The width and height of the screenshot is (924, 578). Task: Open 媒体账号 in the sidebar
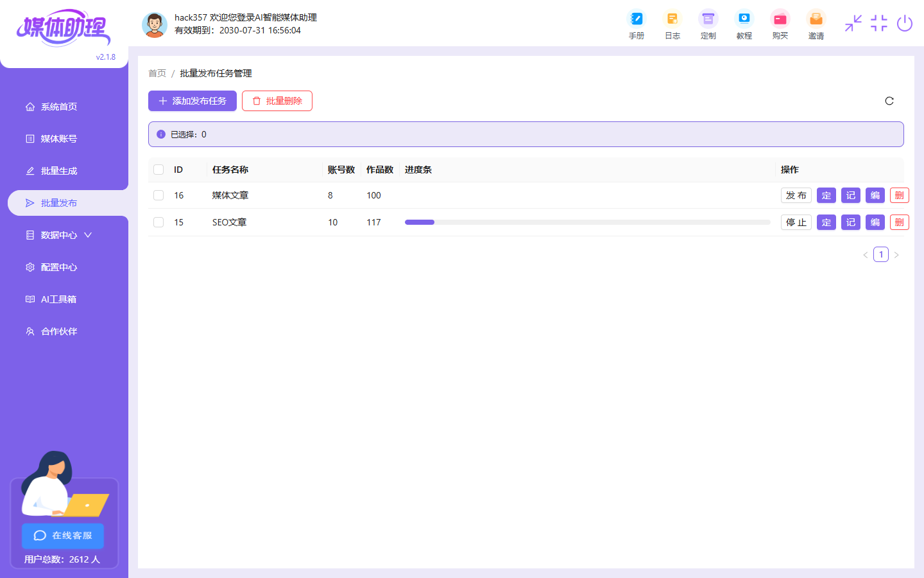(59, 139)
